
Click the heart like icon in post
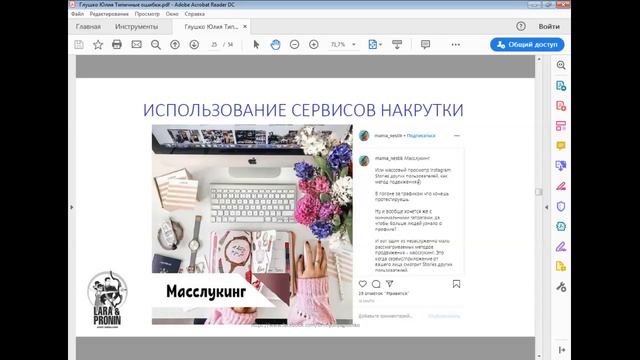[362, 284]
